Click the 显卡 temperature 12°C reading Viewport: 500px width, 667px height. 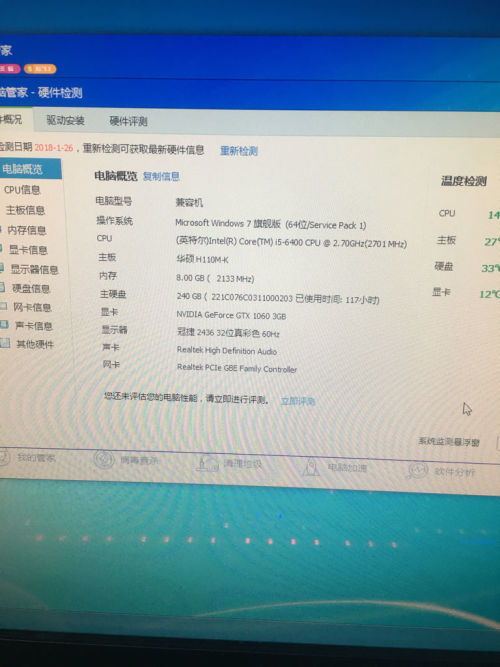pyautogui.click(x=488, y=294)
